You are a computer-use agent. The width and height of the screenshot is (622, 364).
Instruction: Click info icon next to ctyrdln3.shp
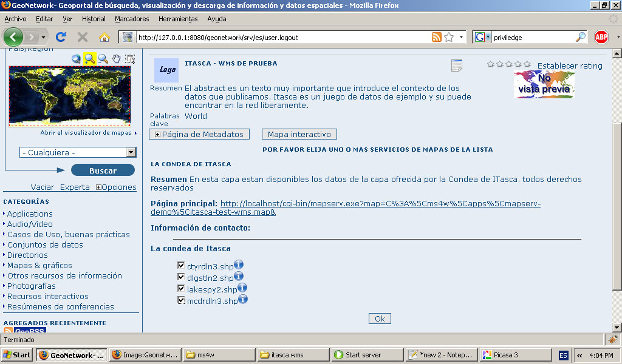coord(239,265)
